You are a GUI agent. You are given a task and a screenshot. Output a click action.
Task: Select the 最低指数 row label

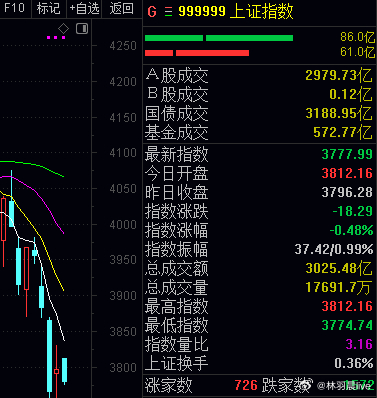177,325
